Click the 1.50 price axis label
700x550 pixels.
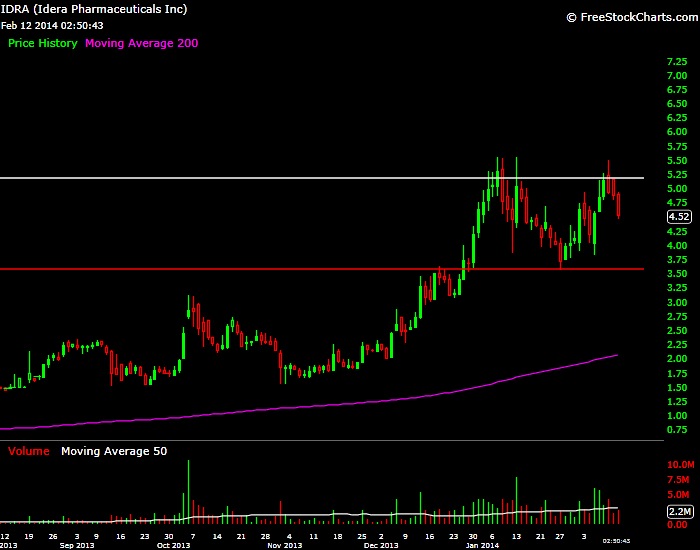tap(677, 388)
